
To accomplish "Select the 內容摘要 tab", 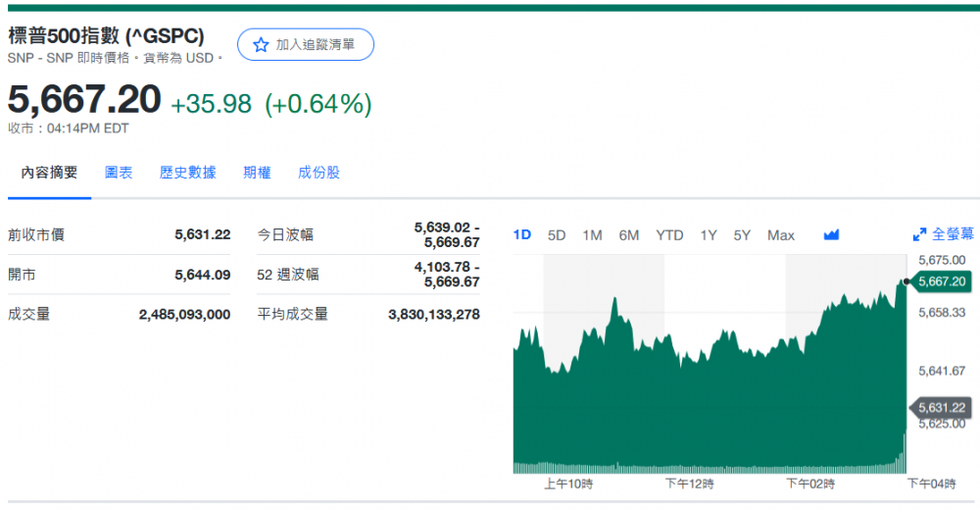I will click(49, 173).
